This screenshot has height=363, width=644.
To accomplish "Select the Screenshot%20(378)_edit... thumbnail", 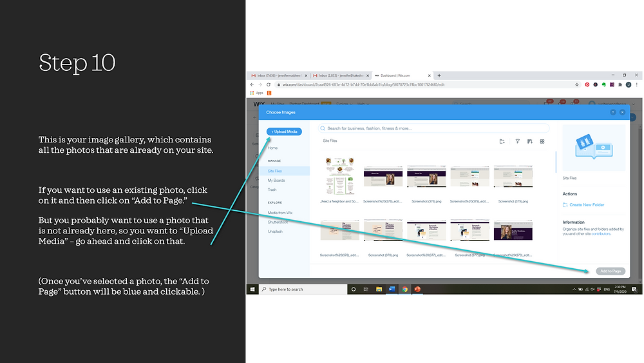I will (339, 230).
